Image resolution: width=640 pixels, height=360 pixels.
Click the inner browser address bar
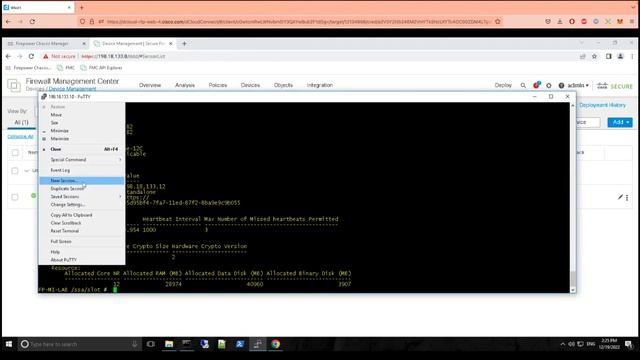click(306, 56)
